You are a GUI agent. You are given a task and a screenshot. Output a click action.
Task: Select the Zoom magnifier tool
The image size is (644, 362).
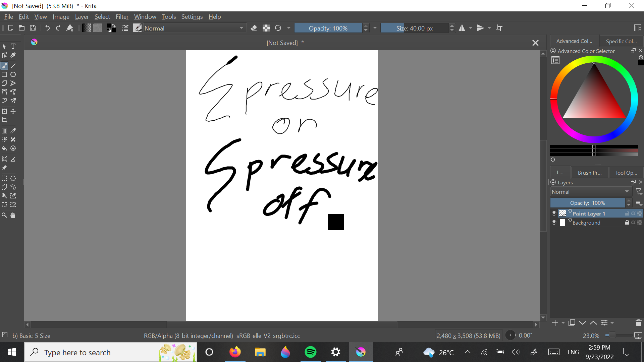point(4,215)
